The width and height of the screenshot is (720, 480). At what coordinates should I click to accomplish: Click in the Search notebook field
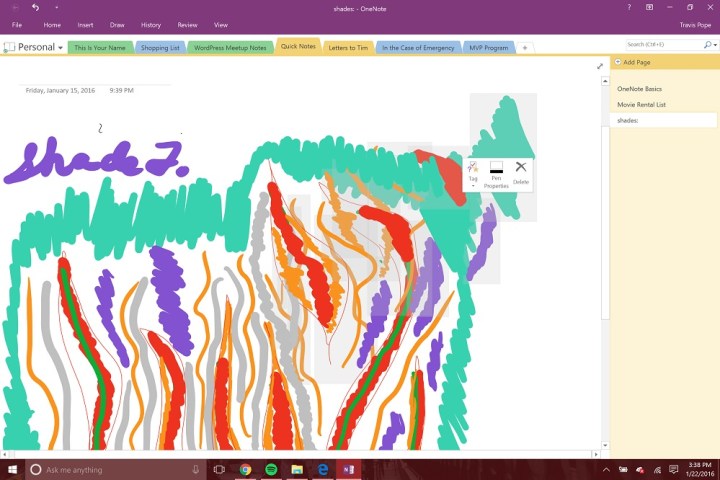pos(664,45)
